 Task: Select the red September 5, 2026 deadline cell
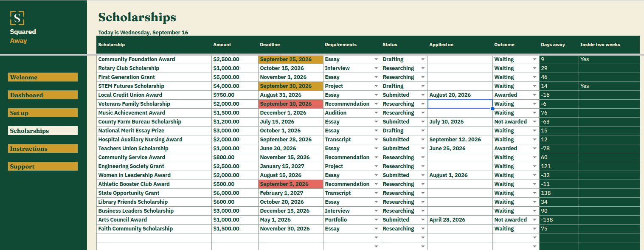point(291,184)
